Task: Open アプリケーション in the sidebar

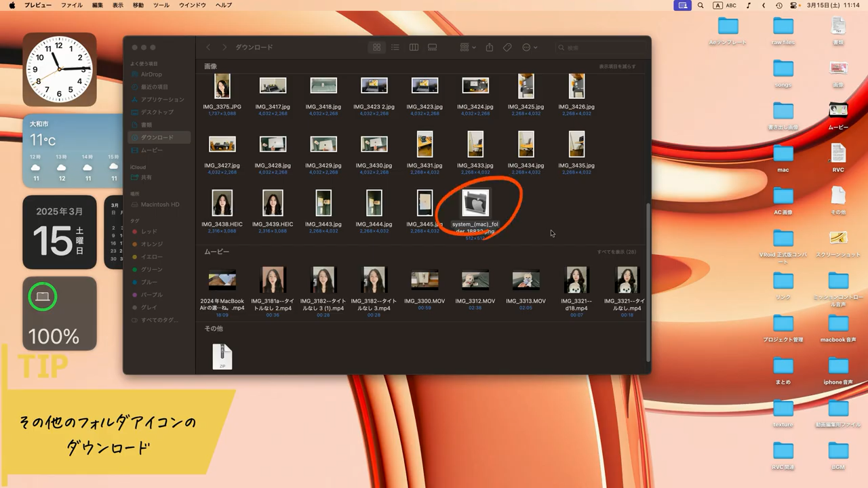Action: 163,100
